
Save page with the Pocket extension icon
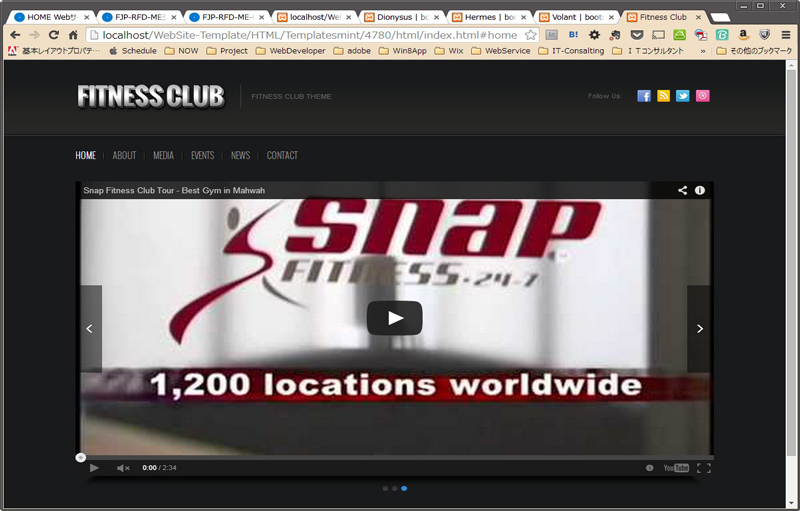pyautogui.click(x=636, y=35)
